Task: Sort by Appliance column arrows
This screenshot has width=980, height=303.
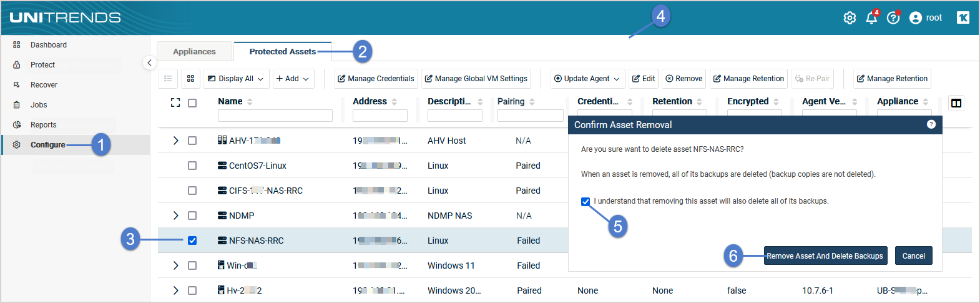Action: [926, 102]
